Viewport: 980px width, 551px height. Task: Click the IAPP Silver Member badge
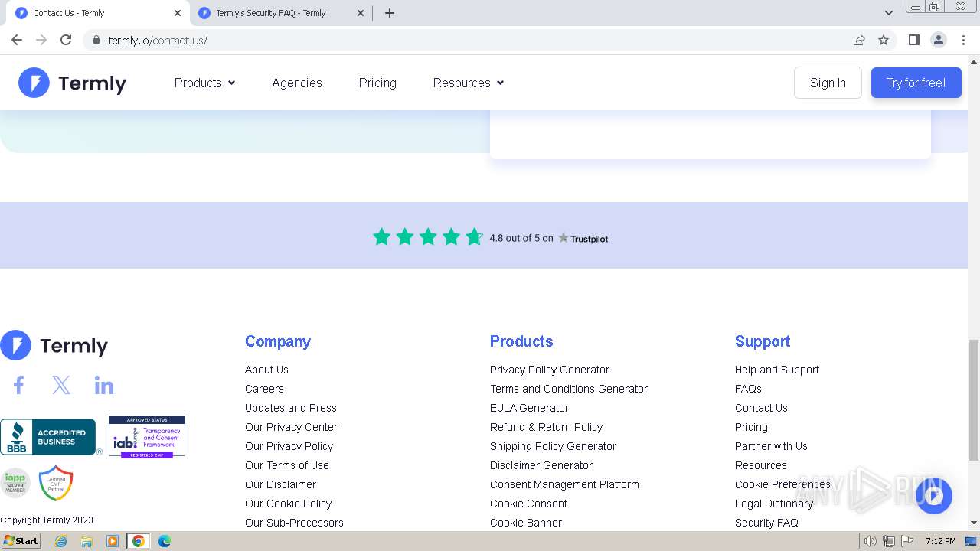tap(15, 483)
